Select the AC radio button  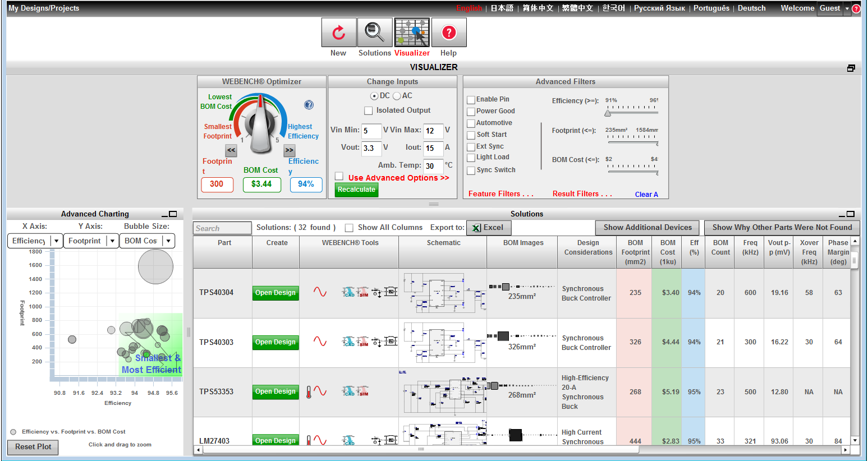(x=397, y=96)
